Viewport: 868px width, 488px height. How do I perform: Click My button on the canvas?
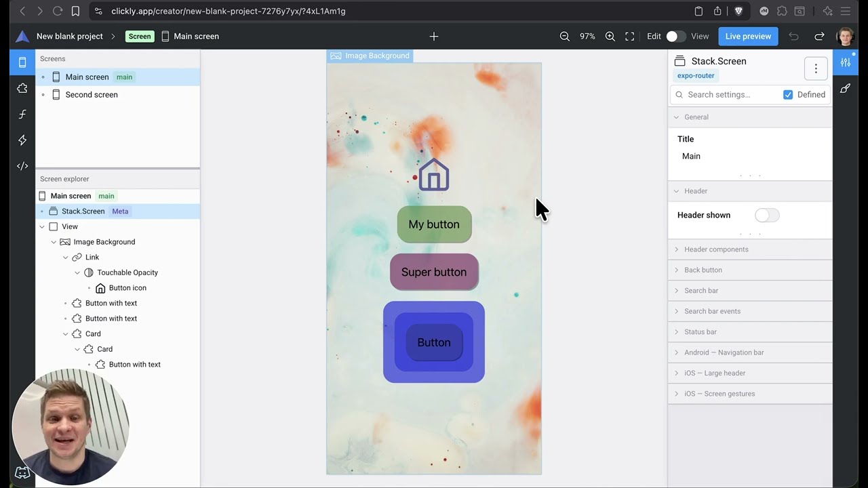434,224
